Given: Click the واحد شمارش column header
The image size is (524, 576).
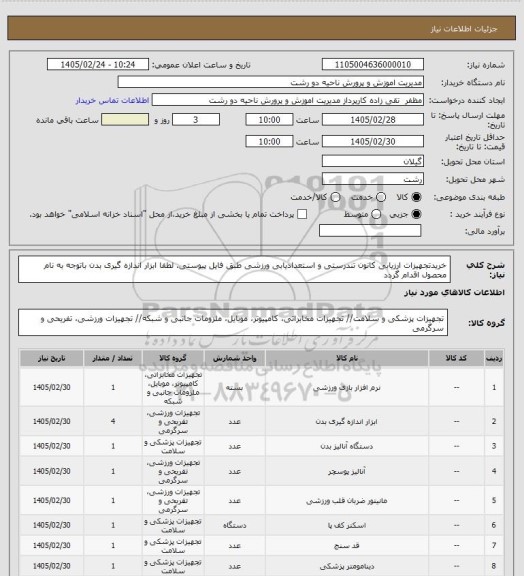Looking at the screenshot, I should (234, 359).
